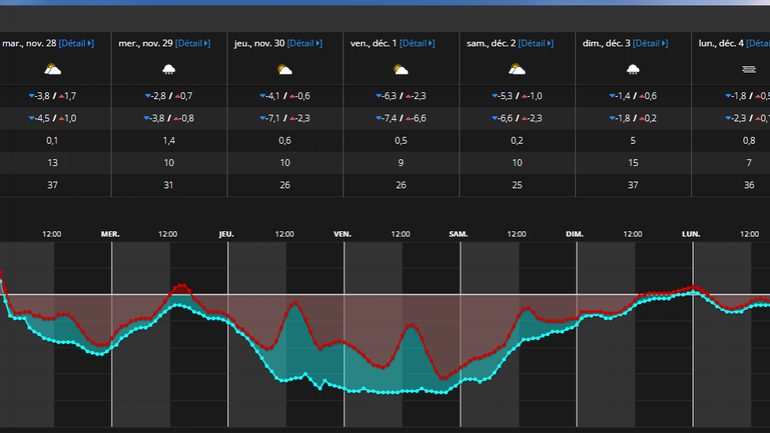Click the snow icon for dim., déc. 3
This screenshot has height=433, width=770.
click(632, 69)
